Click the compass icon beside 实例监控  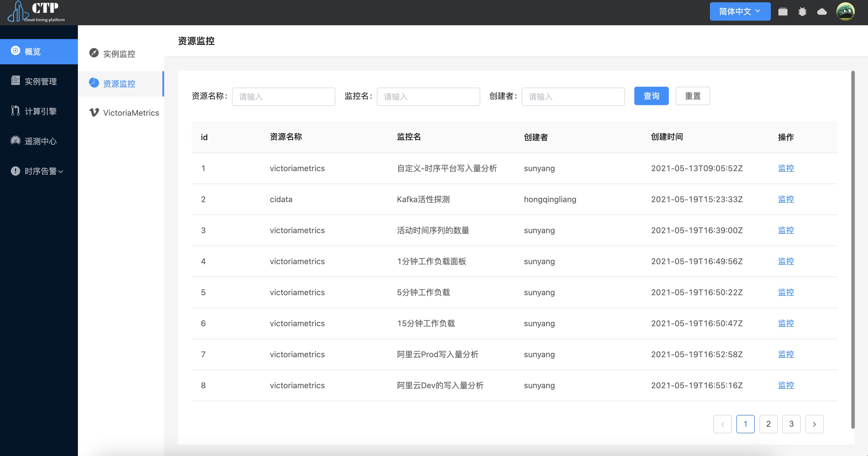pyautogui.click(x=94, y=53)
